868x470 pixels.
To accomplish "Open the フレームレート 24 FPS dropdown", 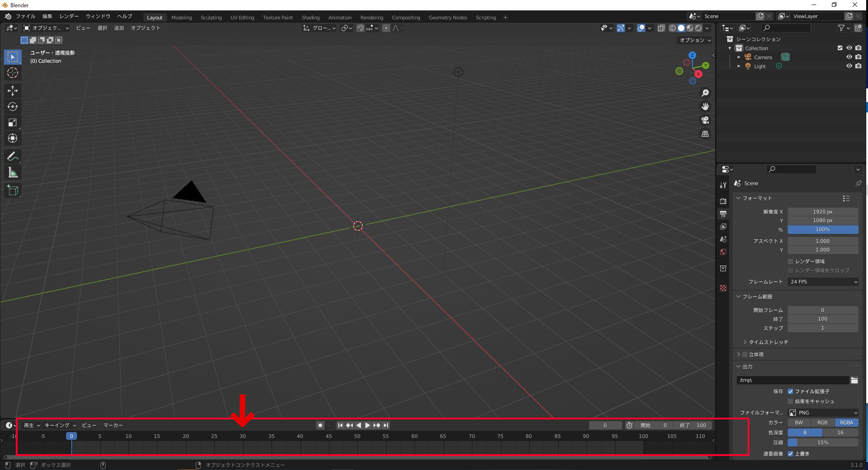I will click(823, 282).
